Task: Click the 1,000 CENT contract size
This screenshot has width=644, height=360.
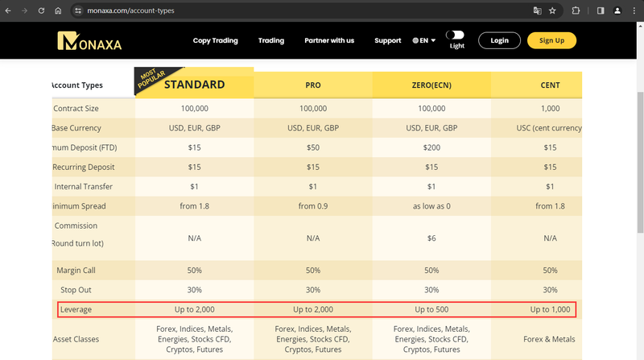Action: click(550, 109)
